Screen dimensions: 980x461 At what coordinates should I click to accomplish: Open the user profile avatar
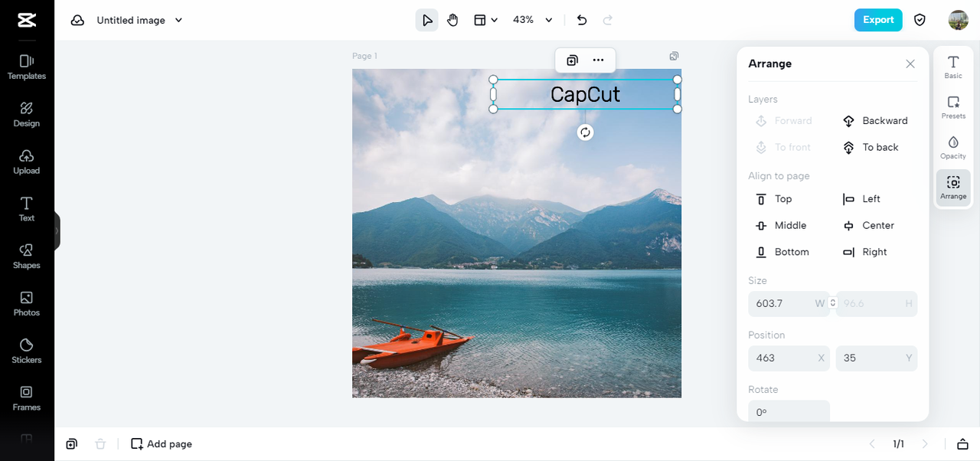(x=958, y=20)
